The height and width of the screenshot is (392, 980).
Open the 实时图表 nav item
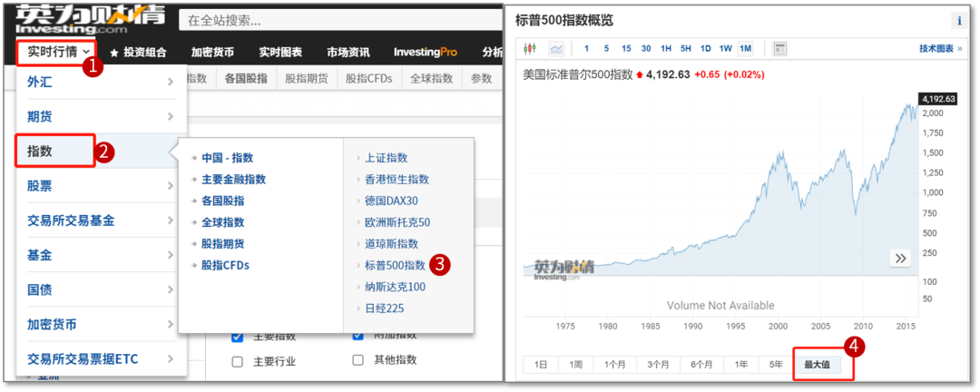coord(280,53)
